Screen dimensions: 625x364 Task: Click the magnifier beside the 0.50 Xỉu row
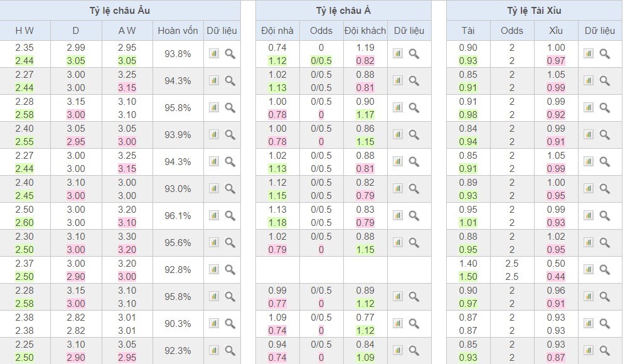coord(605,269)
